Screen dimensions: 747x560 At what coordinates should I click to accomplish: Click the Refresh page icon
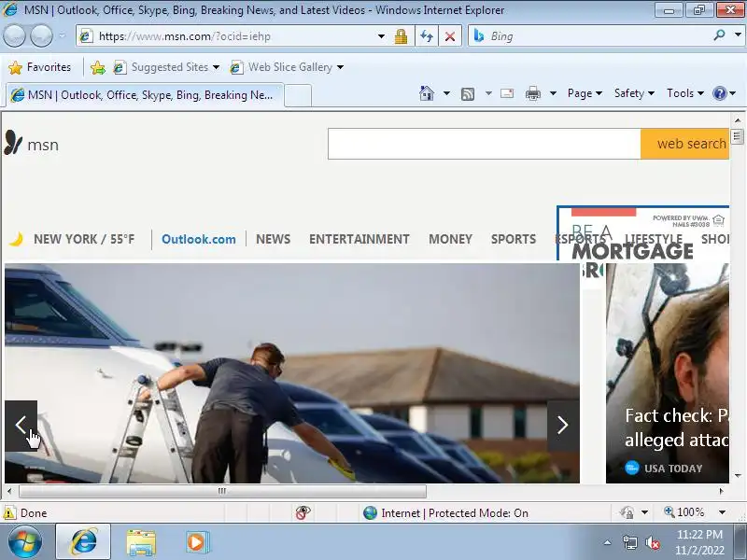[x=427, y=36]
